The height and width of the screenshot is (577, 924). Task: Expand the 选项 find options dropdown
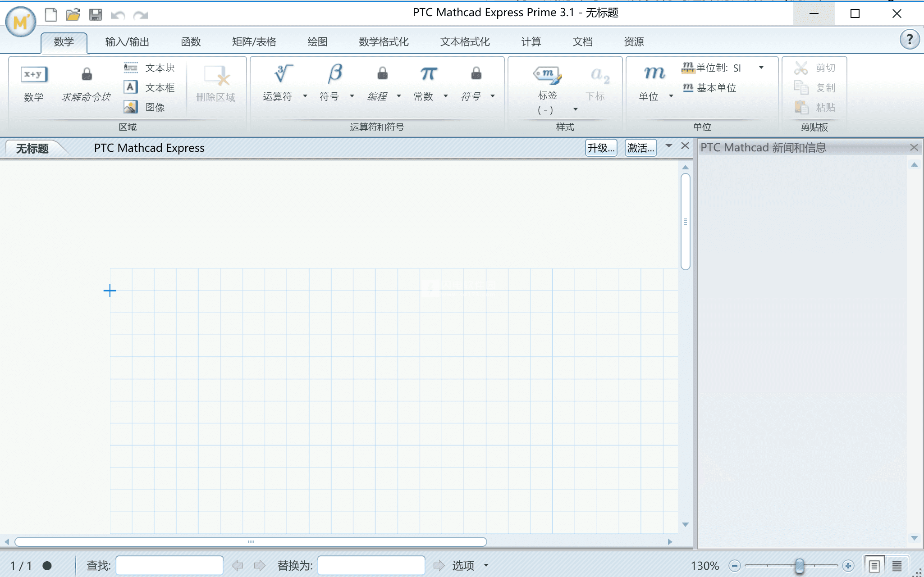point(486,565)
